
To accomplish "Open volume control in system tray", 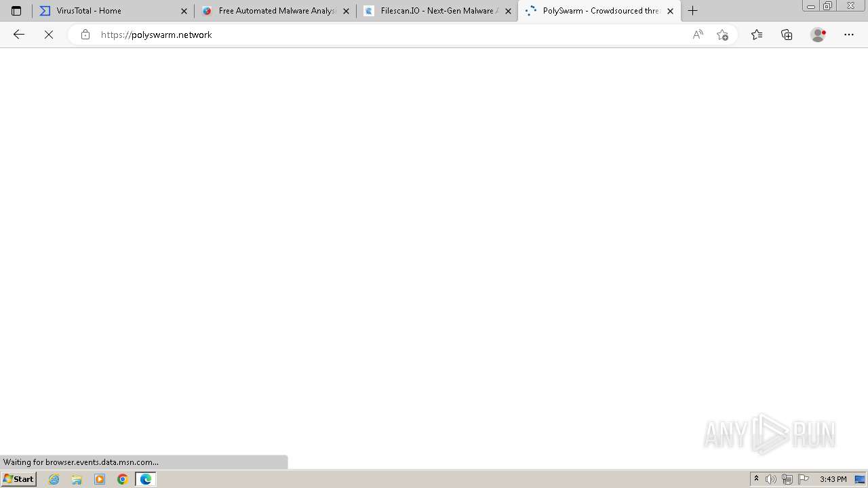I will (x=771, y=479).
